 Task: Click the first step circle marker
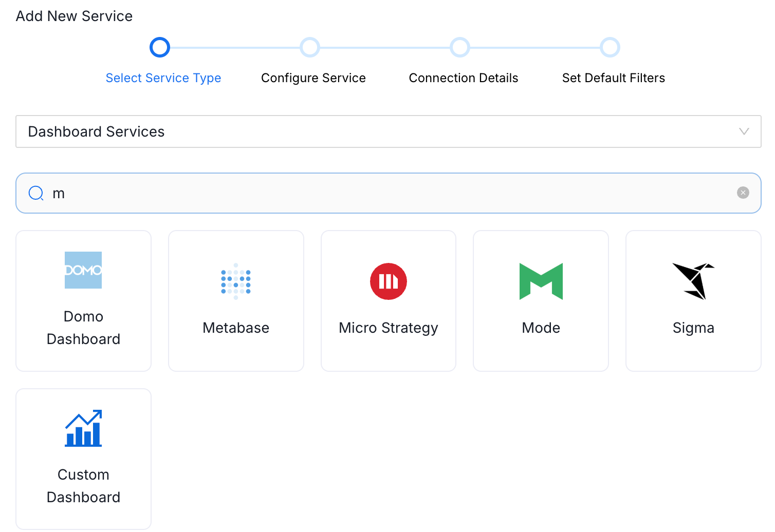pyautogui.click(x=160, y=47)
